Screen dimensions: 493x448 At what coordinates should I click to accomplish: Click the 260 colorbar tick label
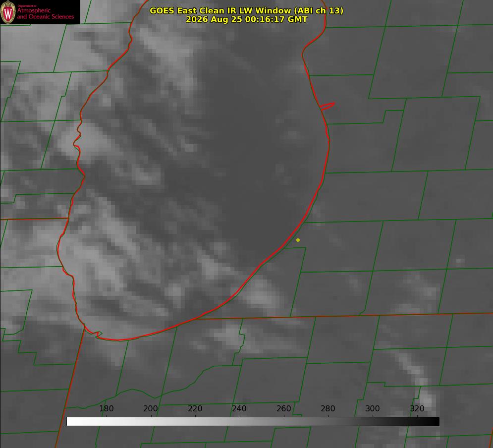(x=283, y=408)
